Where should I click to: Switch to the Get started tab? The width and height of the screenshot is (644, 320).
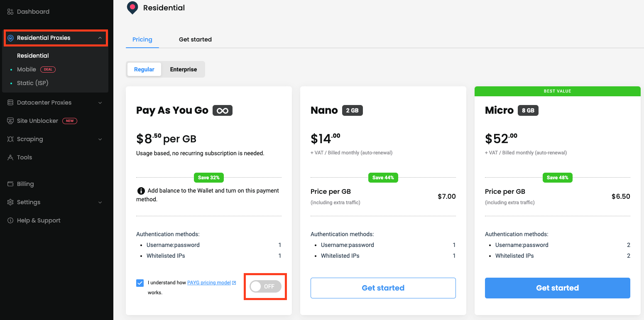(195, 39)
